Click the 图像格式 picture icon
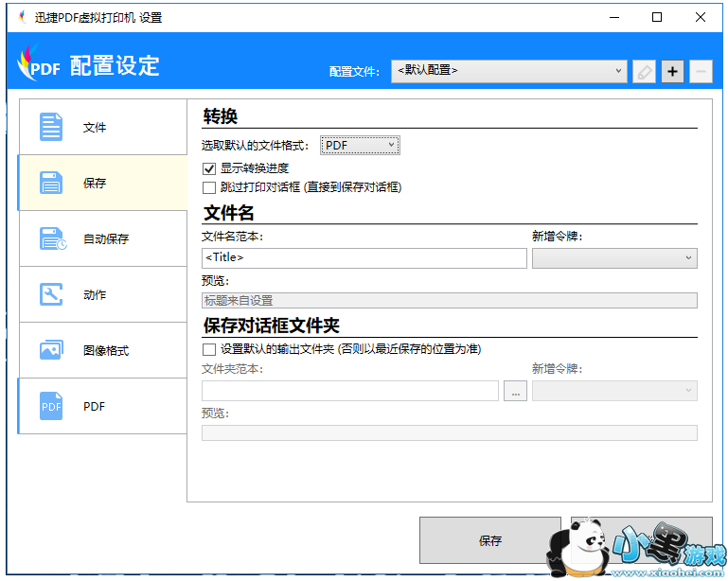The image size is (728, 581). pos(51,350)
